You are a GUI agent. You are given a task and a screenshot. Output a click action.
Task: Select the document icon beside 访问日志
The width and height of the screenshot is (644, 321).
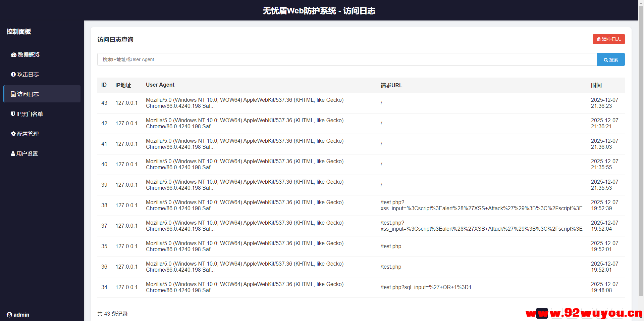point(13,94)
